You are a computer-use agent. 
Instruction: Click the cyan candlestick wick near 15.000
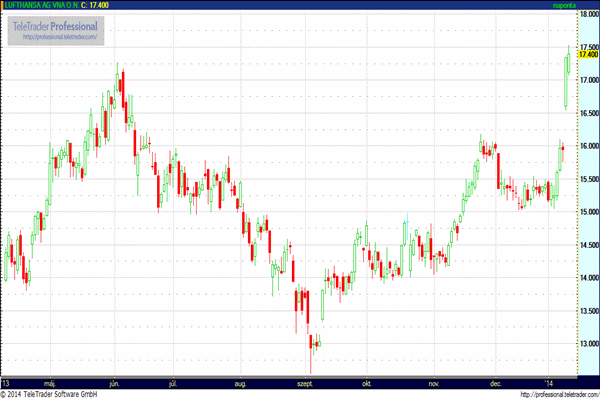[x=407, y=223]
